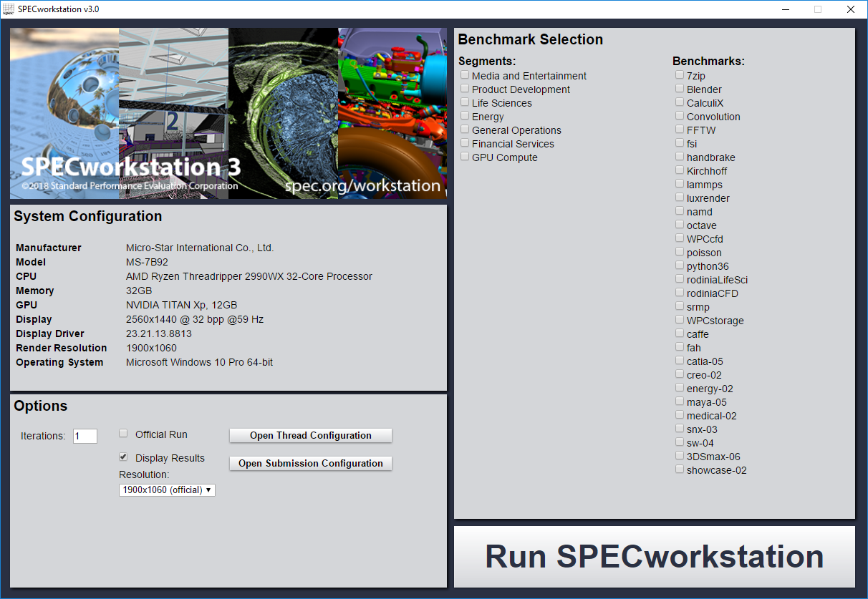Open Thread Configuration

click(x=311, y=435)
